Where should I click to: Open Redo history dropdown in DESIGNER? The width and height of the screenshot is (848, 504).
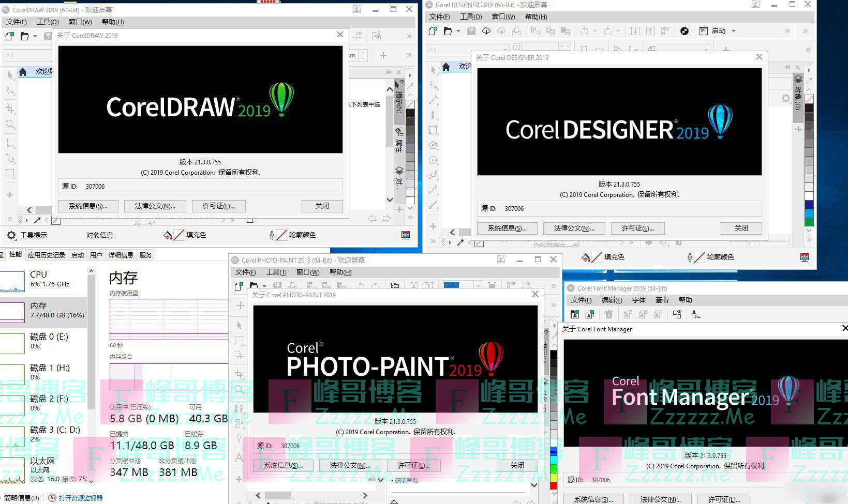618,31
